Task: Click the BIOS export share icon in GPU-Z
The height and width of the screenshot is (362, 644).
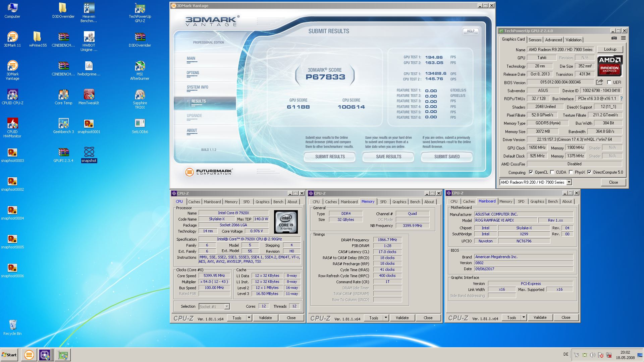Action: tap(600, 82)
